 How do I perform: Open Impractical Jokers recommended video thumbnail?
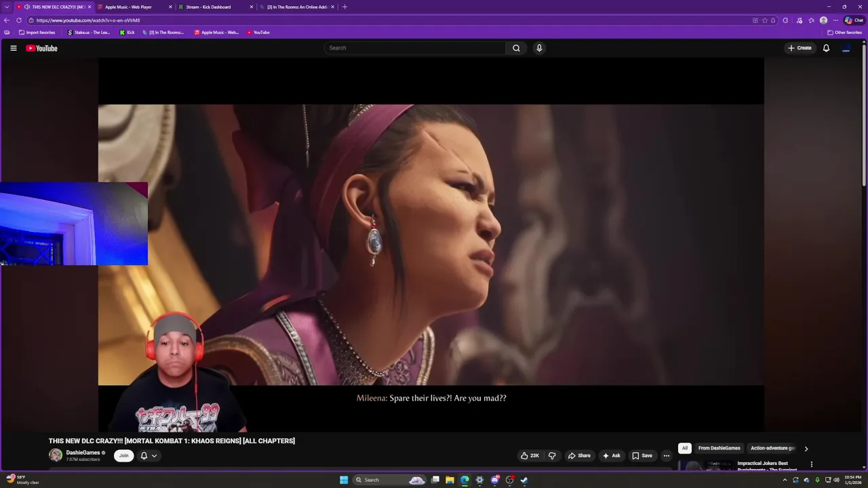(705, 466)
